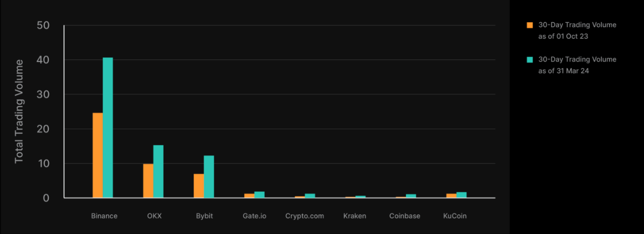Click the OKX x-axis label
Image resolution: width=644 pixels, height=234 pixels.
coord(154,216)
